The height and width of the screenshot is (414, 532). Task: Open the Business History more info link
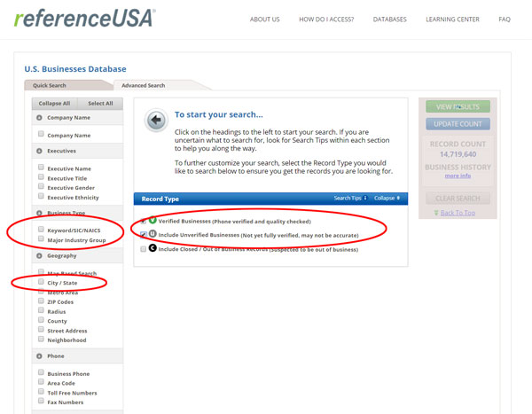(x=458, y=176)
